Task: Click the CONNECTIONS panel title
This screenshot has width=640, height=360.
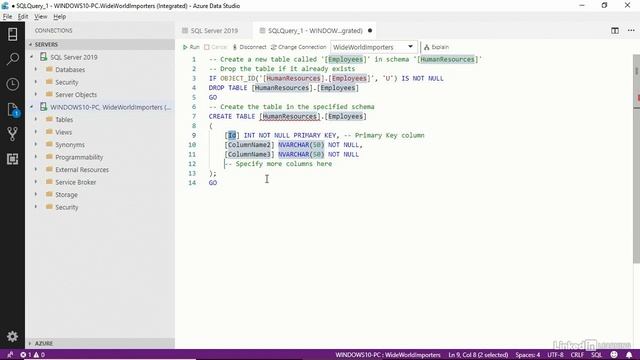Action: click(53, 31)
